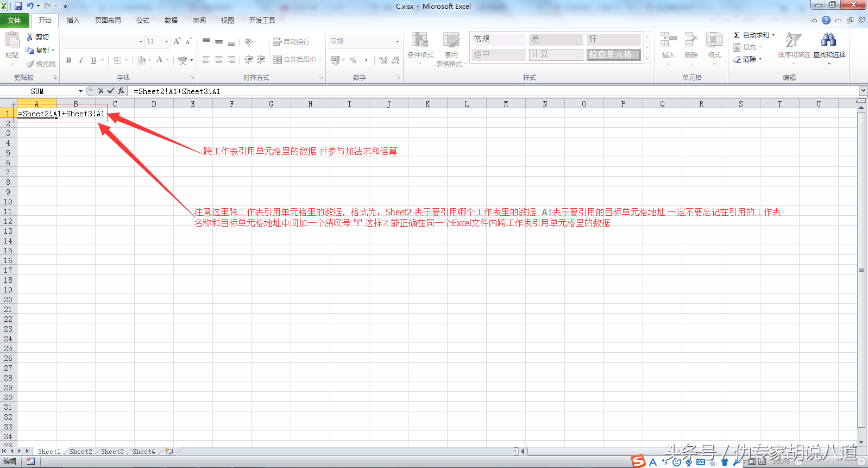Increase decimal places
Image resolution: width=868 pixels, height=468 pixels.
[x=383, y=60]
